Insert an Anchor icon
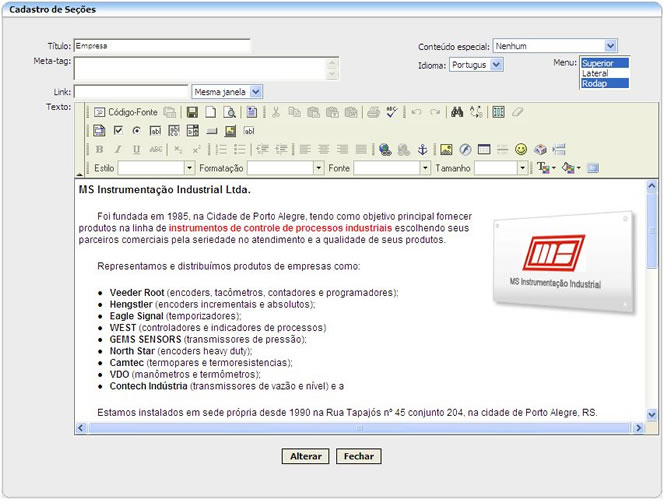Viewport: 664px width, 500px height. [x=422, y=149]
